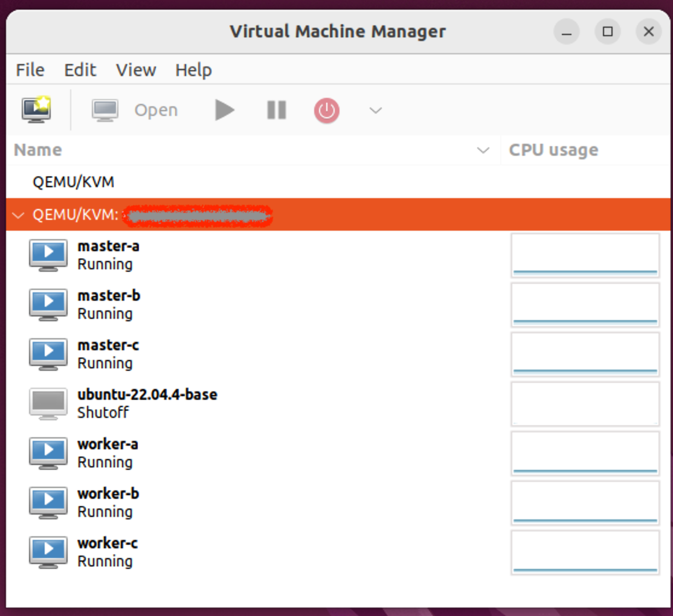The image size is (673, 616).
Task: Collapse the highlighted QEMU/KVM connection
Action: pyautogui.click(x=19, y=215)
